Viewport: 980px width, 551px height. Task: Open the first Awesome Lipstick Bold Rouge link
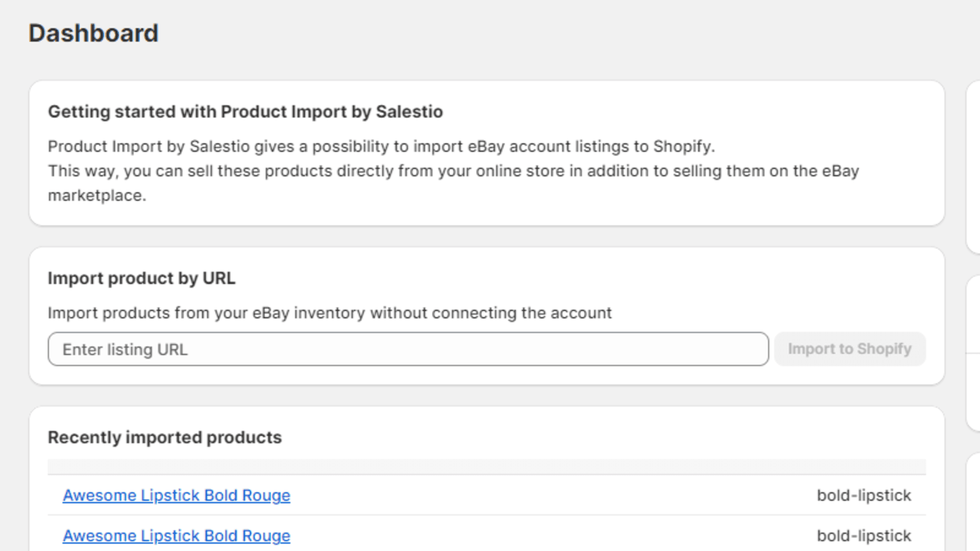point(176,495)
